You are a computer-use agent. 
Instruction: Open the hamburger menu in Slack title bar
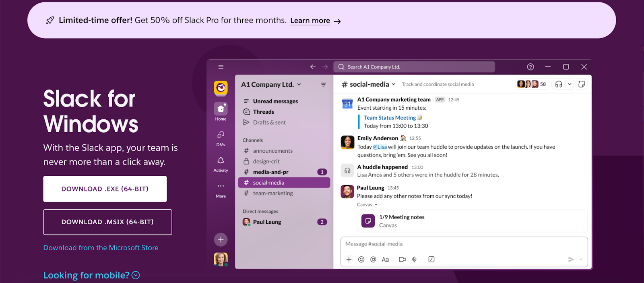point(221,67)
